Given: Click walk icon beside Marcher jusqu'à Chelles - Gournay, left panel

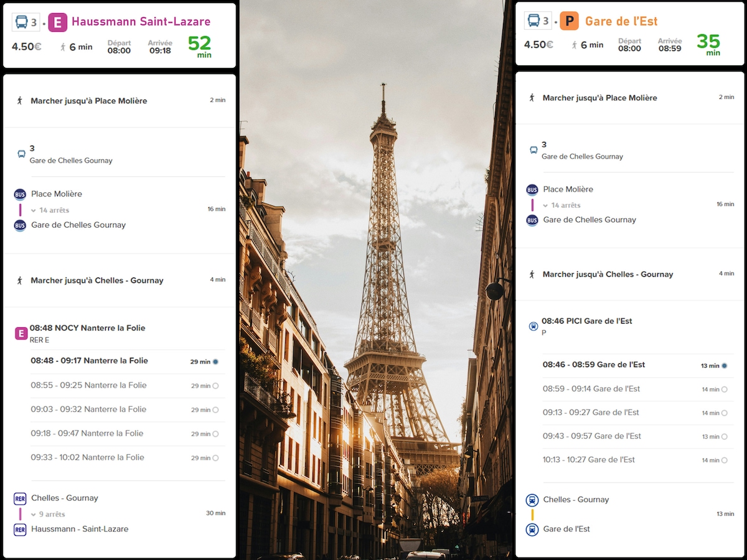Looking at the screenshot, I should (20, 280).
